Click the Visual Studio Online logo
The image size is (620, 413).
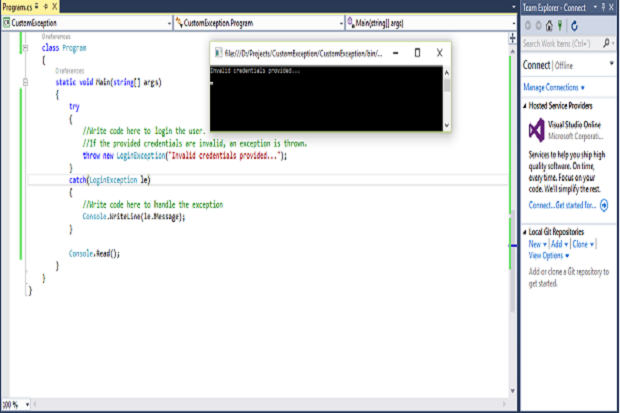click(x=537, y=130)
